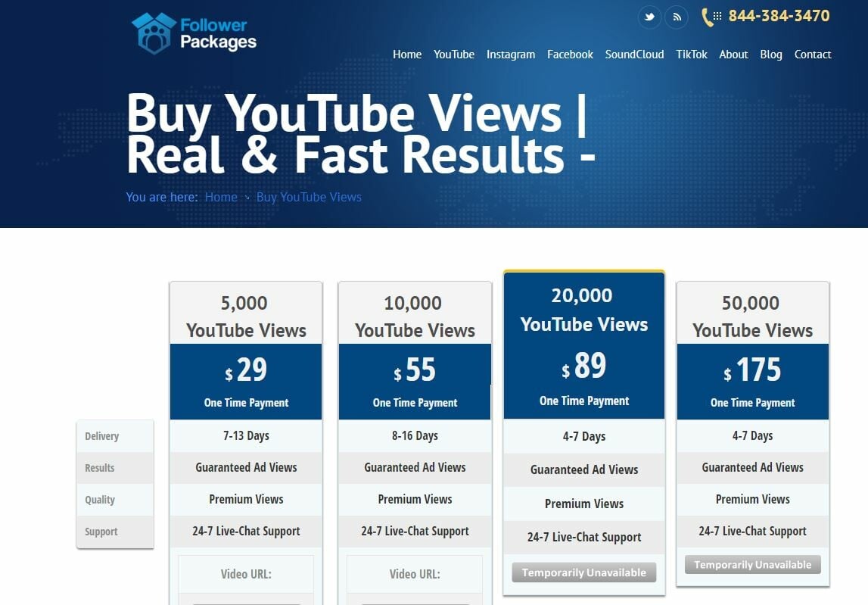The height and width of the screenshot is (605, 868).
Task: Open the Contact page link
Action: [813, 55]
